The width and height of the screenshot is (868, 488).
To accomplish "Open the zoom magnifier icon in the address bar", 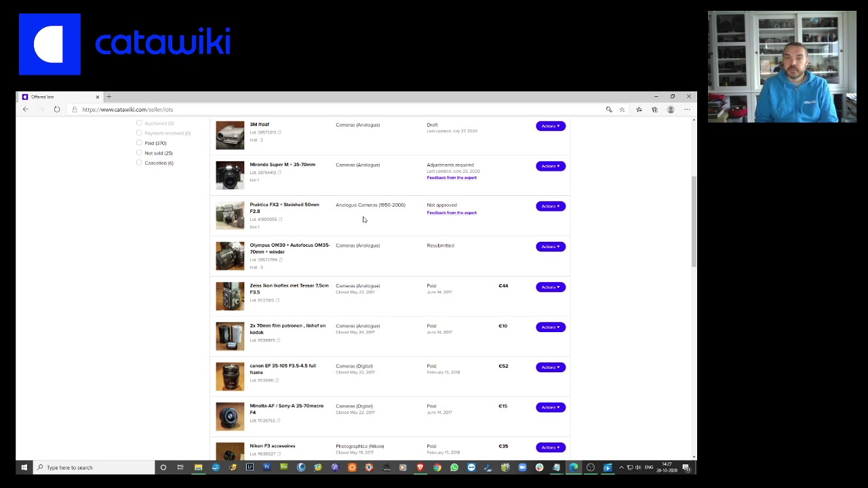I will pyautogui.click(x=609, y=109).
